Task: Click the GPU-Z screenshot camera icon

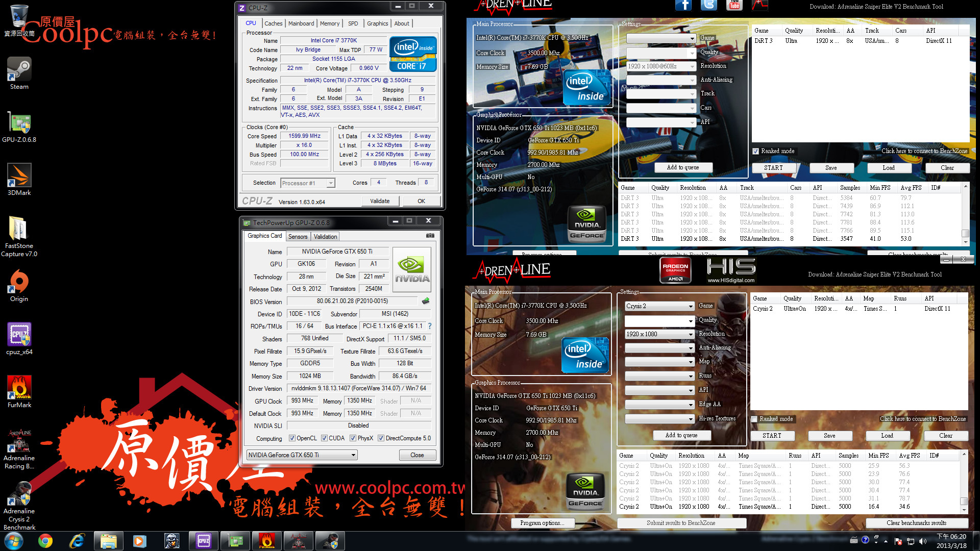Action: coord(430,236)
